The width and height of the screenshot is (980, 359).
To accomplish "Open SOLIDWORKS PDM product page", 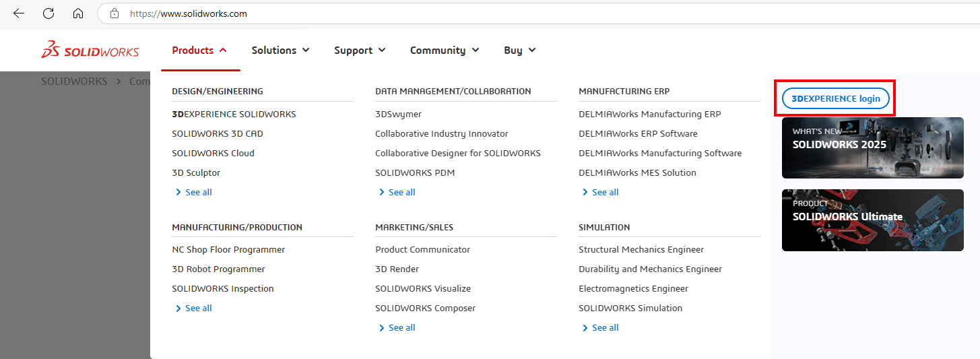I will [x=415, y=172].
